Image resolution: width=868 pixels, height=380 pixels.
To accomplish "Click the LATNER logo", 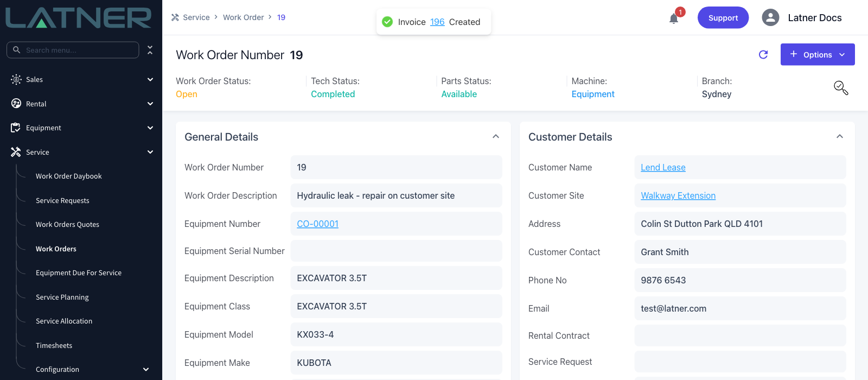I will click(x=79, y=18).
